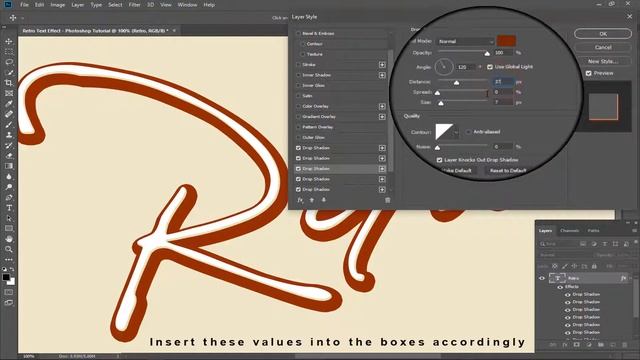Enable the Pattern Overlay checkbox
Image resolution: width=640 pixels, height=360 pixels.
(x=298, y=127)
